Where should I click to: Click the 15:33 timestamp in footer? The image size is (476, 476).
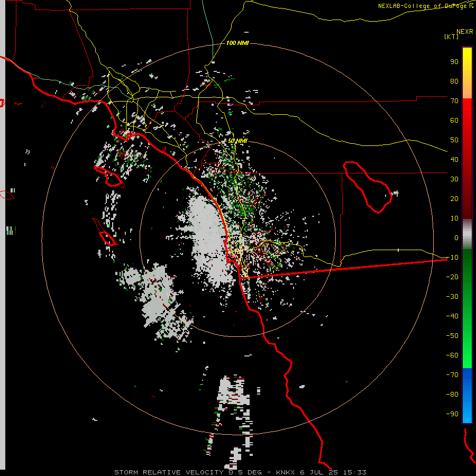[x=355, y=472]
